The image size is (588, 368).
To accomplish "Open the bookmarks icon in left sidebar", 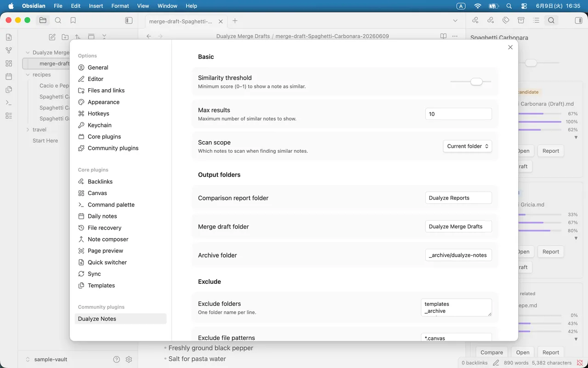I will click(x=73, y=20).
